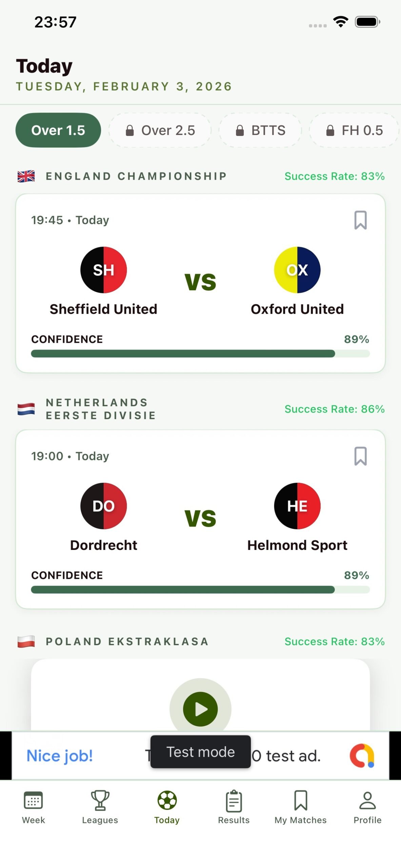The width and height of the screenshot is (401, 868).
Task: Tap the locked BTTS filter
Action: click(x=260, y=130)
